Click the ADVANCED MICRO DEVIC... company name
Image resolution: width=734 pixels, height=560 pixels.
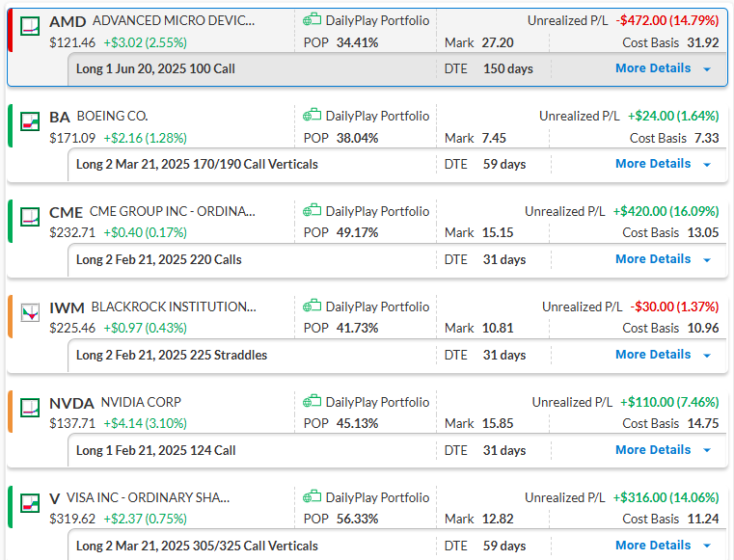174,20
